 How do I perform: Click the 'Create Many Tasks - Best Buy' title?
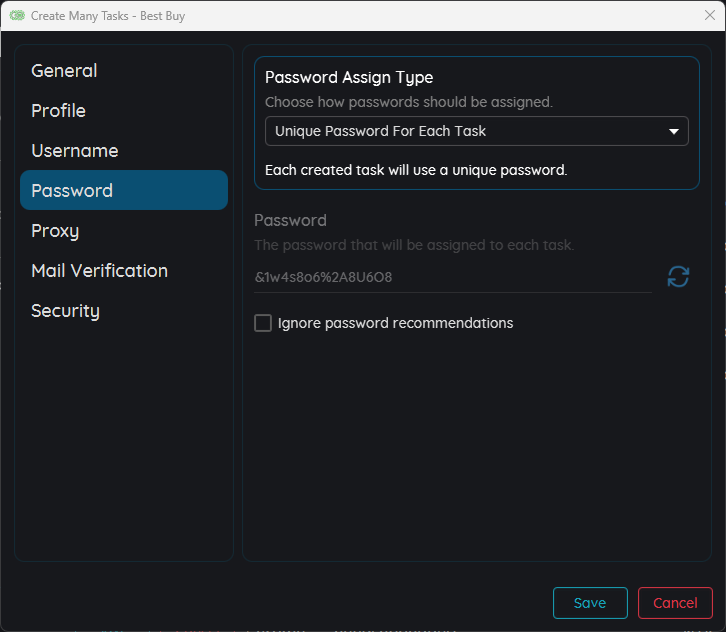[108, 16]
